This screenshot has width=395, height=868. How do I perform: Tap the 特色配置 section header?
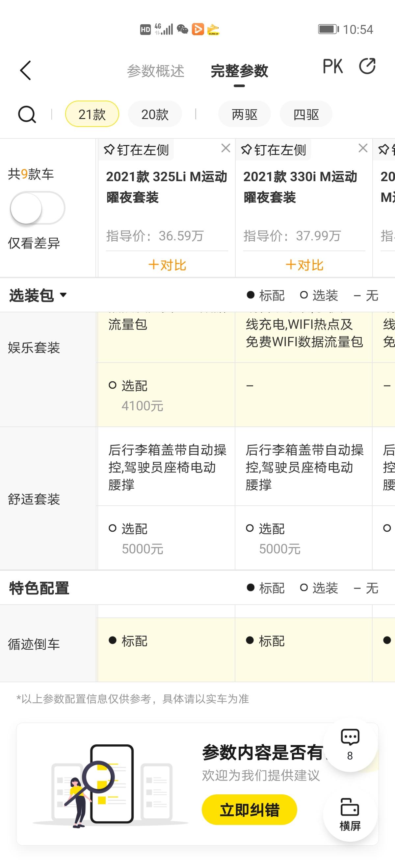(39, 588)
